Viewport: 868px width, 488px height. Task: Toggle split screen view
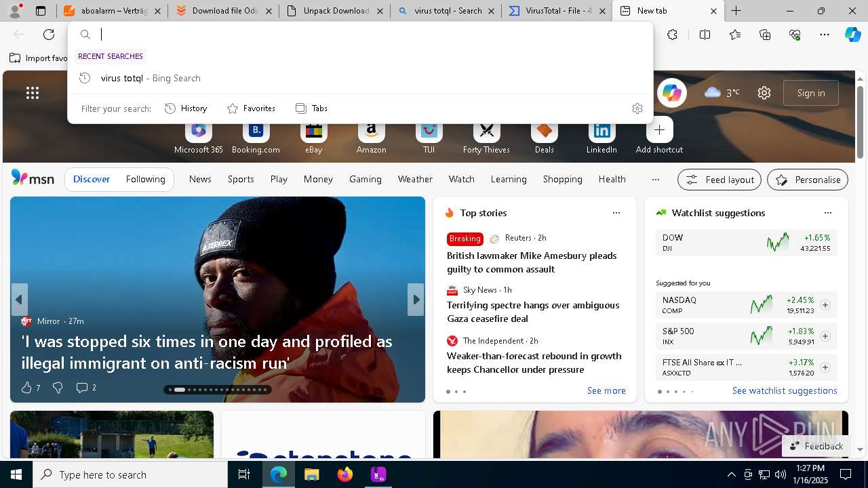point(705,35)
